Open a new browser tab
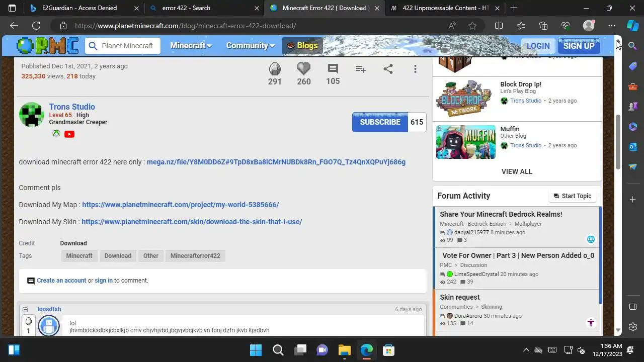 click(514, 8)
